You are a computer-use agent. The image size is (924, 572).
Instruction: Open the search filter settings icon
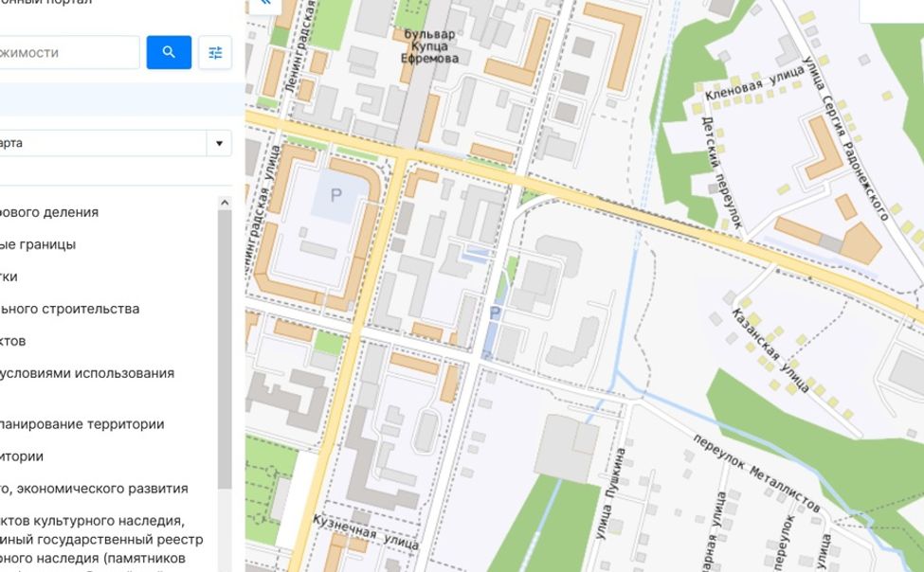(x=215, y=52)
